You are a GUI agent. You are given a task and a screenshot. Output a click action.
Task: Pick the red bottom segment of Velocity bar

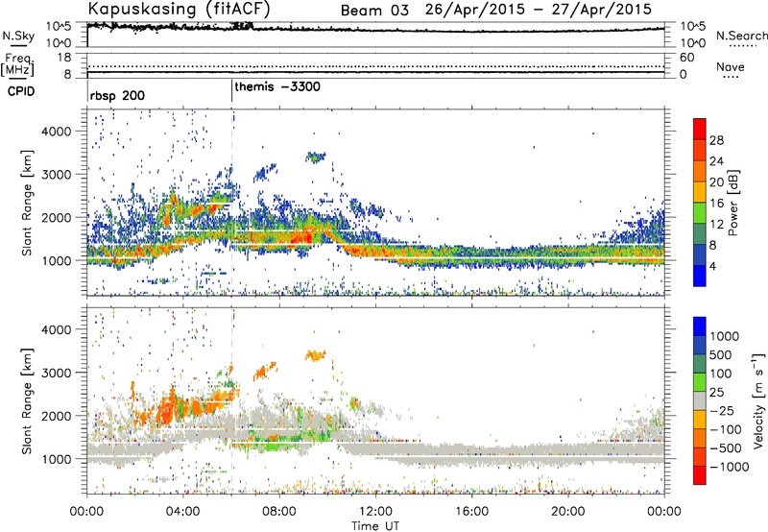700,475
